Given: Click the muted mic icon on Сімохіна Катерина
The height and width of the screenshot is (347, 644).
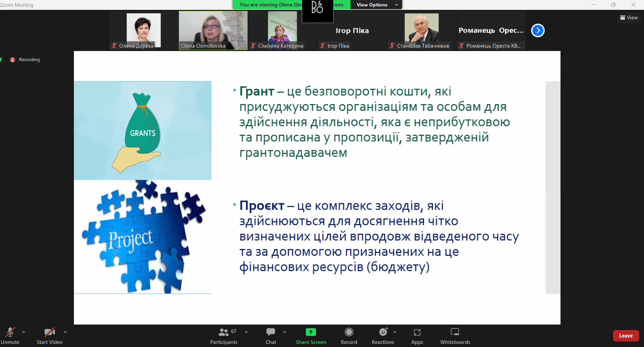Looking at the screenshot, I should [253, 46].
